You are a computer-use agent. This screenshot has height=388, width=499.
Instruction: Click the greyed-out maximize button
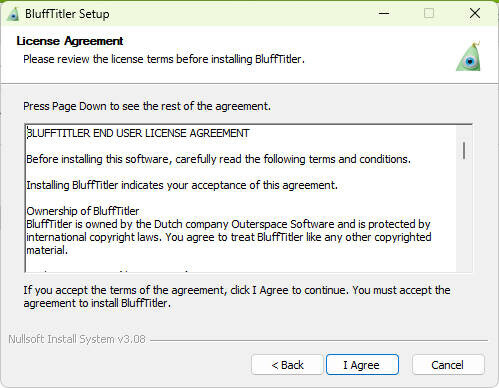pos(429,14)
